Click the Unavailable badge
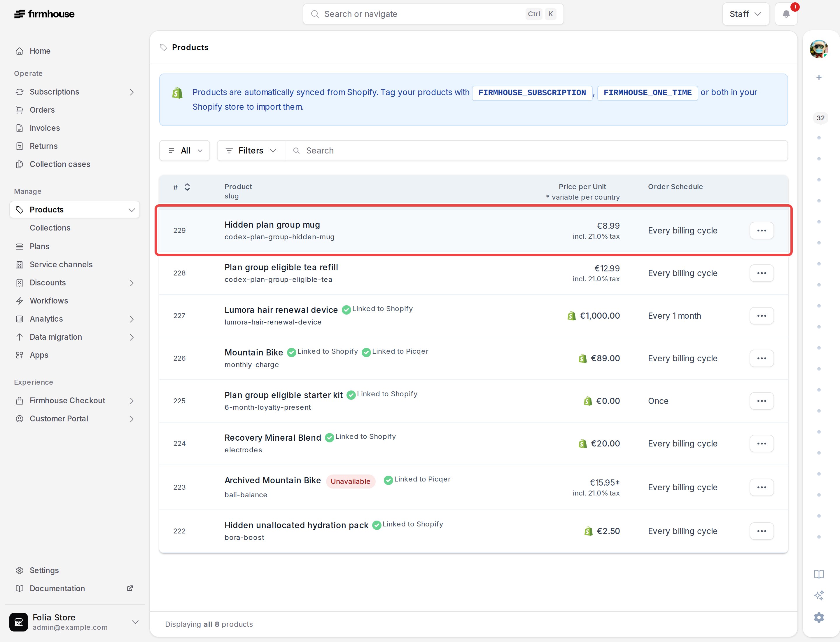 coord(350,481)
